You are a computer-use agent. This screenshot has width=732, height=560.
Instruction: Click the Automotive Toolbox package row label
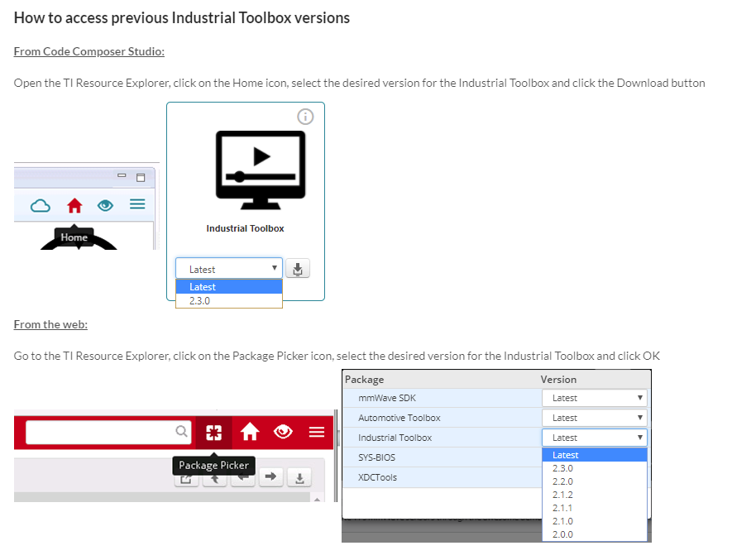click(399, 418)
